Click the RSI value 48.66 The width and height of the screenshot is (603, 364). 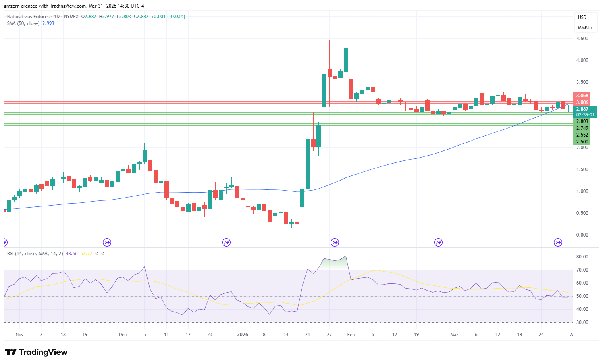(x=71, y=254)
